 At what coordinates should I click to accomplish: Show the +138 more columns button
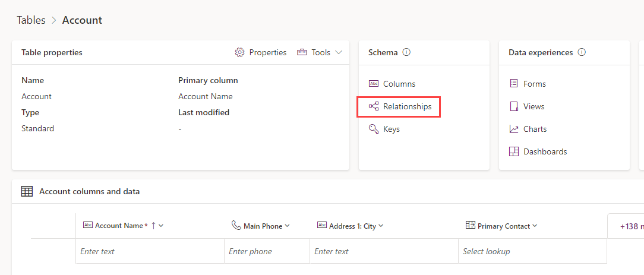[x=626, y=226]
